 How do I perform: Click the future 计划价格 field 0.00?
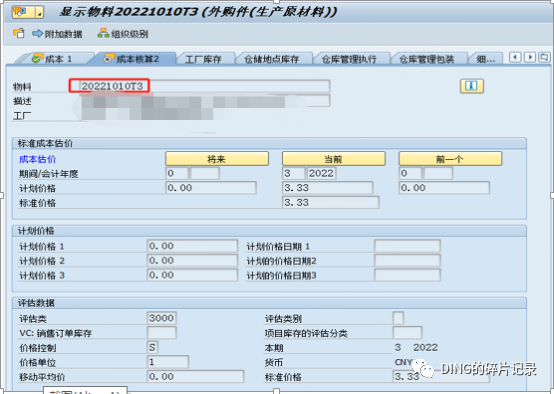coord(211,188)
